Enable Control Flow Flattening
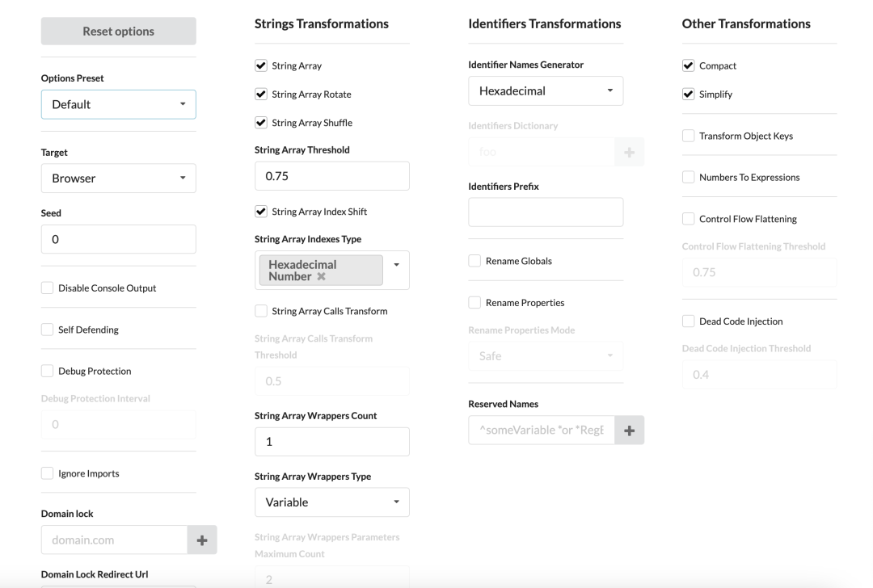 [x=688, y=219]
